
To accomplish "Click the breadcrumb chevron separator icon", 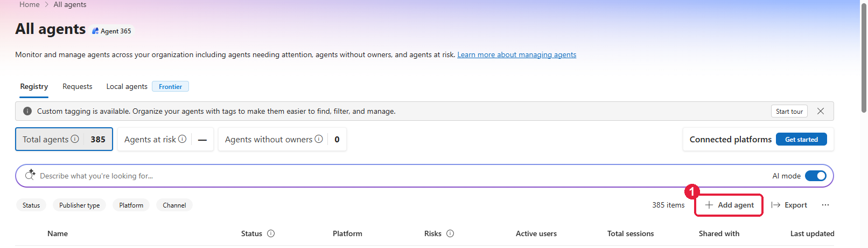I will 46,4.
